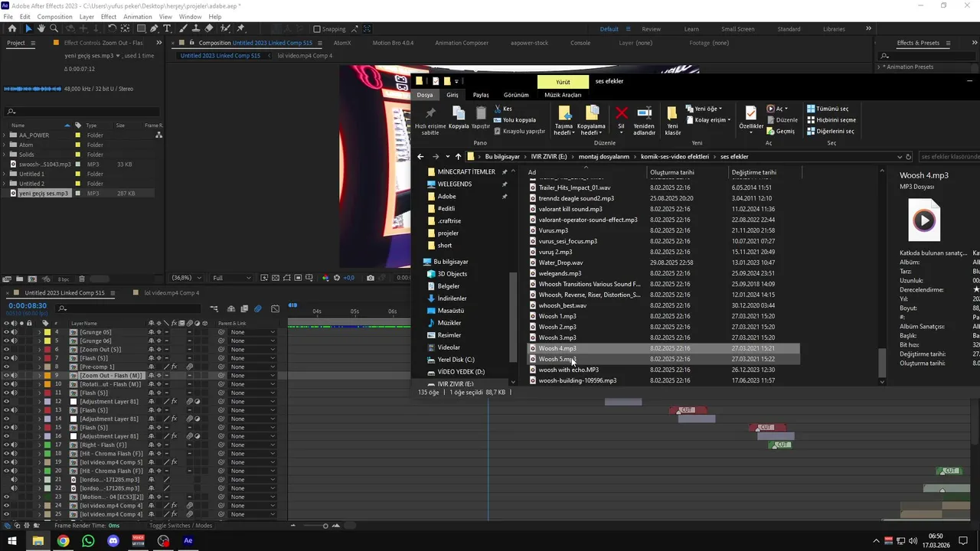This screenshot has height=551, width=980.
Task: Select the Clone Stamp tool
Action: pyautogui.click(x=197, y=28)
